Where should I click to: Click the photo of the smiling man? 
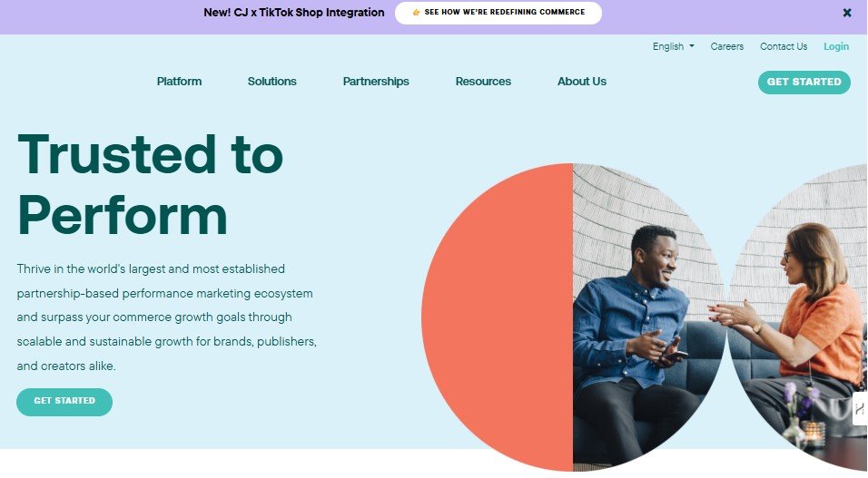[x=645, y=317]
